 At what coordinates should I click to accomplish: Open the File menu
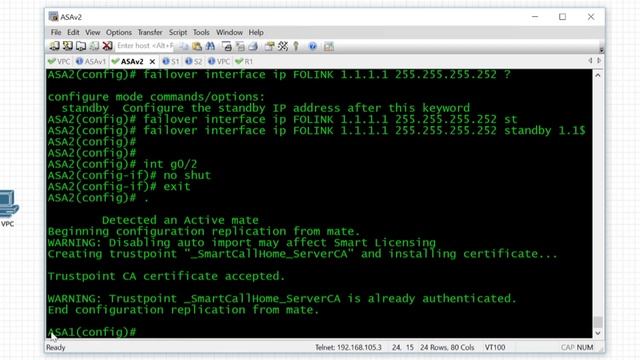[56, 32]
